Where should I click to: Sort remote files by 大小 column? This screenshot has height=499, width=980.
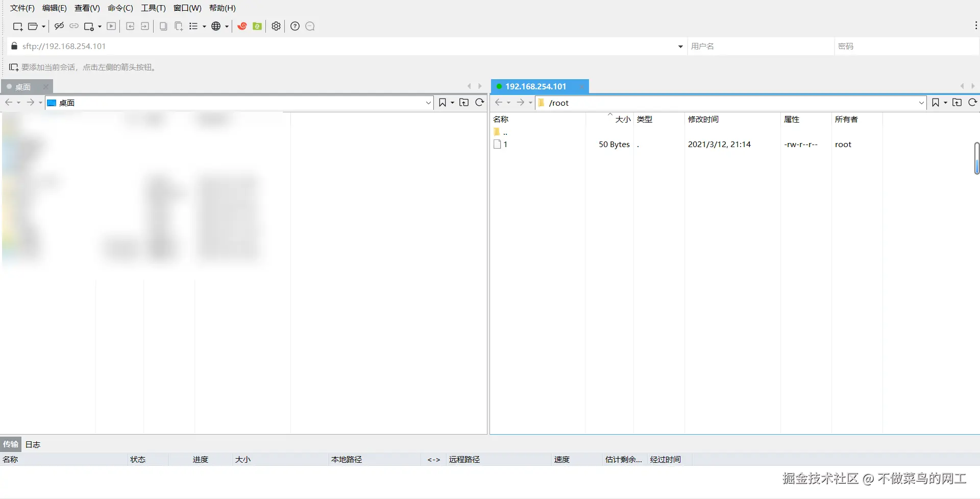[609, 120]
